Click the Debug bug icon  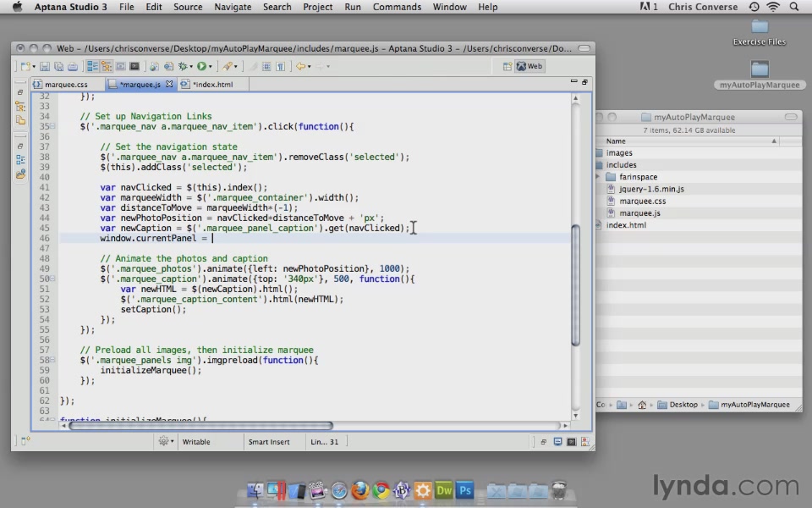click(x=183, y=66)
